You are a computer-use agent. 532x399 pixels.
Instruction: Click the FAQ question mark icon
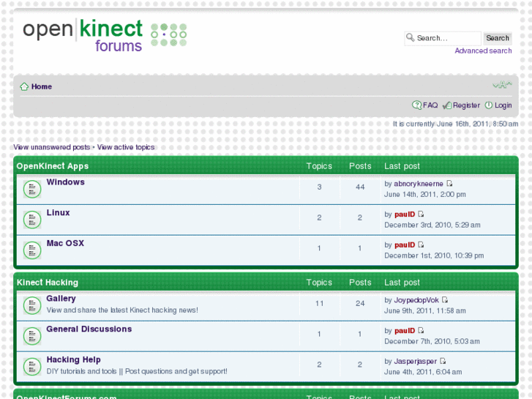[416, 105]
